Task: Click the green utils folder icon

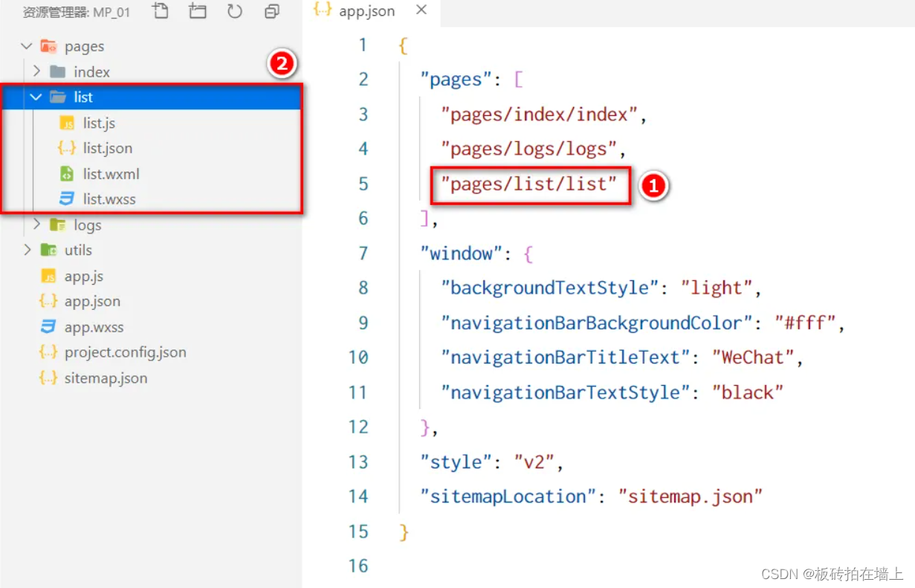Action: coord(48,250)
